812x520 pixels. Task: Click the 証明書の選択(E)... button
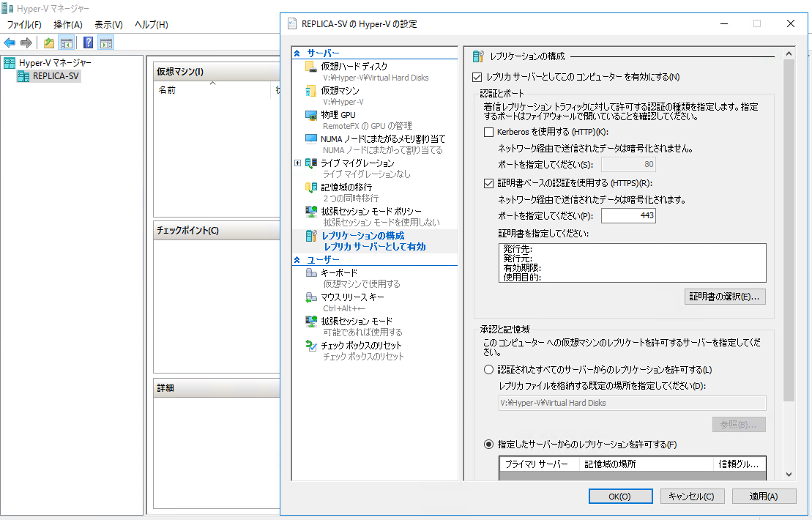(724, 297)
